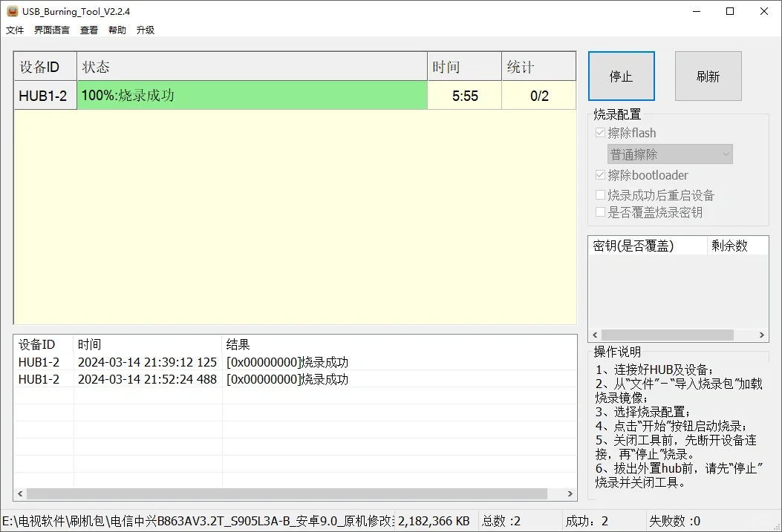Check the 是否覆盖烧录密钥 option
The width and height of the screenshot is (782, 532).
tap(600, 211)
